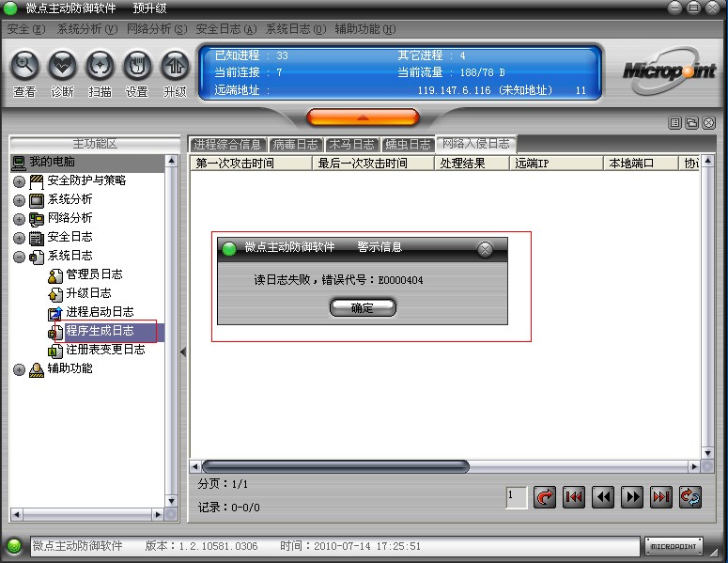Open 管理员日志 in the tree
The width and height of the screenshot is (728, 563).
coord(94,274)
